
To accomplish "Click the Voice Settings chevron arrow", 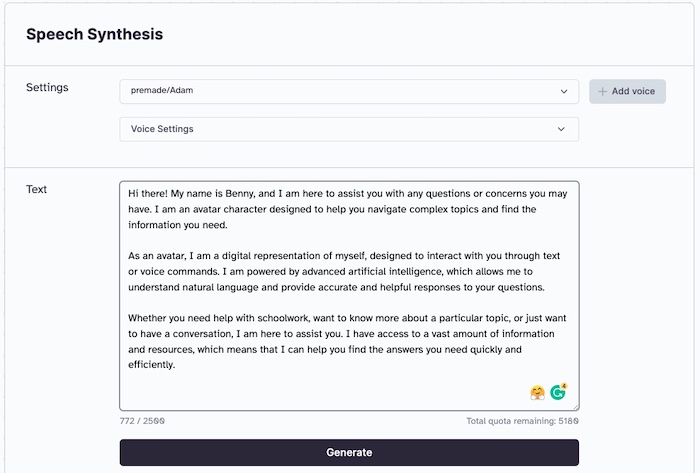I will click(562, 129).
